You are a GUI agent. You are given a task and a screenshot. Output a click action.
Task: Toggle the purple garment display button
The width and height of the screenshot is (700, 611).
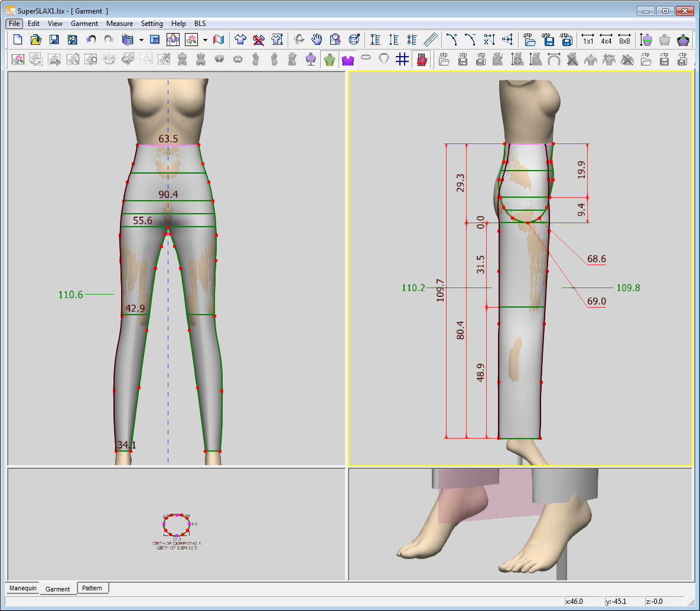347,60
